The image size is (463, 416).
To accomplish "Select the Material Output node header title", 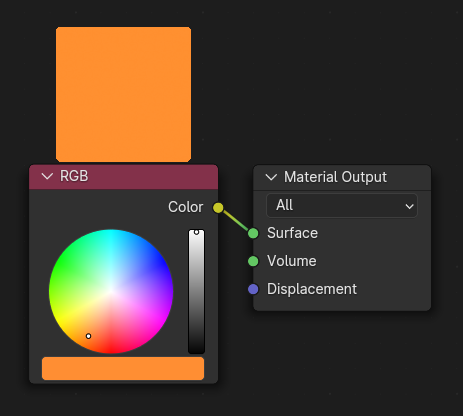I will 335,177.
